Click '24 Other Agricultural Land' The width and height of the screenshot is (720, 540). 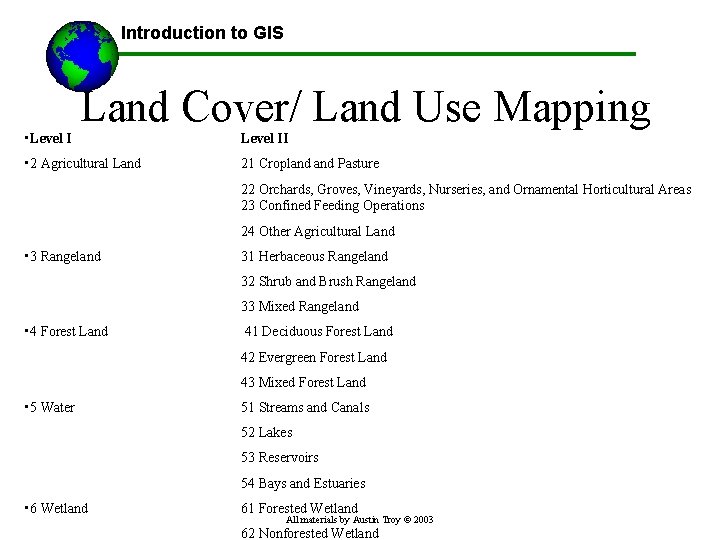tap(318, 231)
